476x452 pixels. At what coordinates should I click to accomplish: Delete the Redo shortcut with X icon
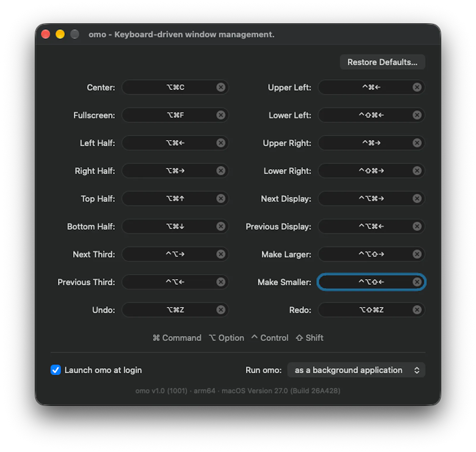pos(417,310)
